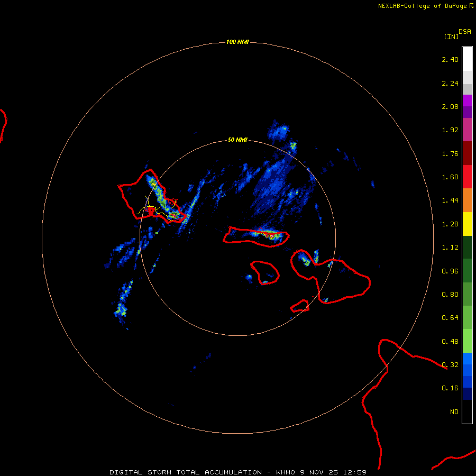Screen dimensions: 476x476
Task: Click the 12:59 timestamp
Action: coord(355,472)
